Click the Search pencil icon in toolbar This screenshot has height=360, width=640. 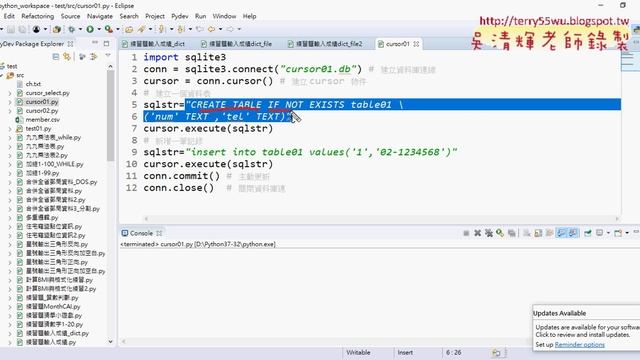pos(141,29)
